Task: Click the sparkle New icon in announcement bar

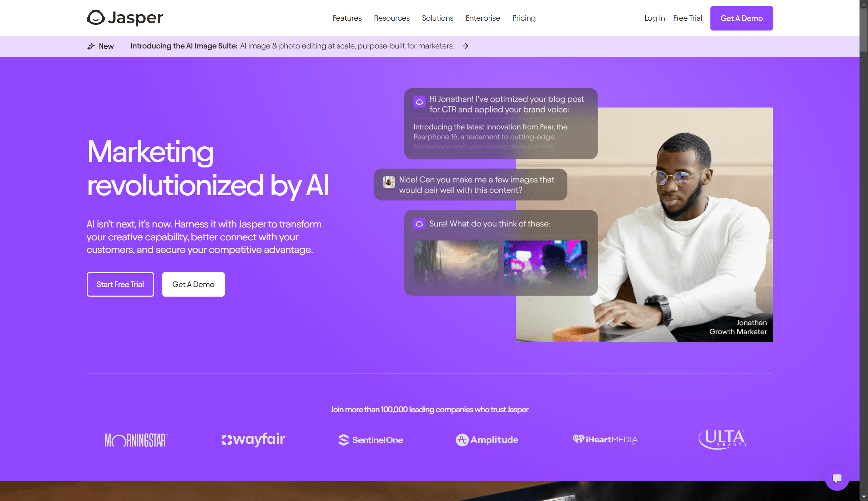Action: (90, 46)
